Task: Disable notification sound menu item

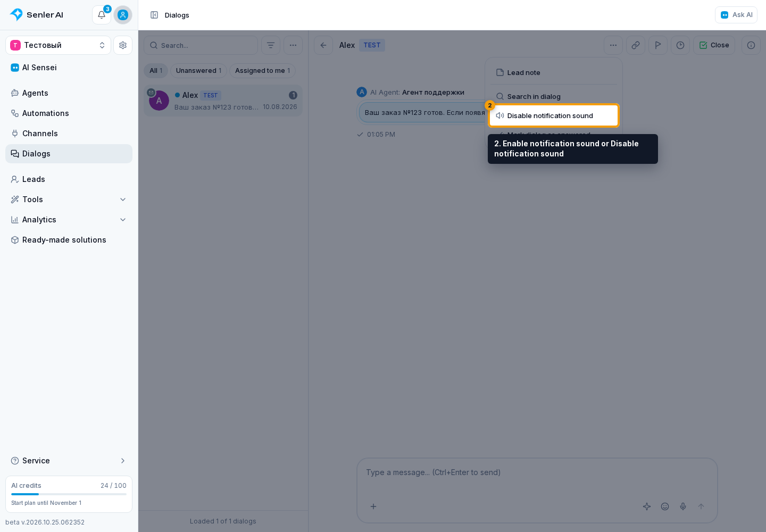Action: [554, 115]
